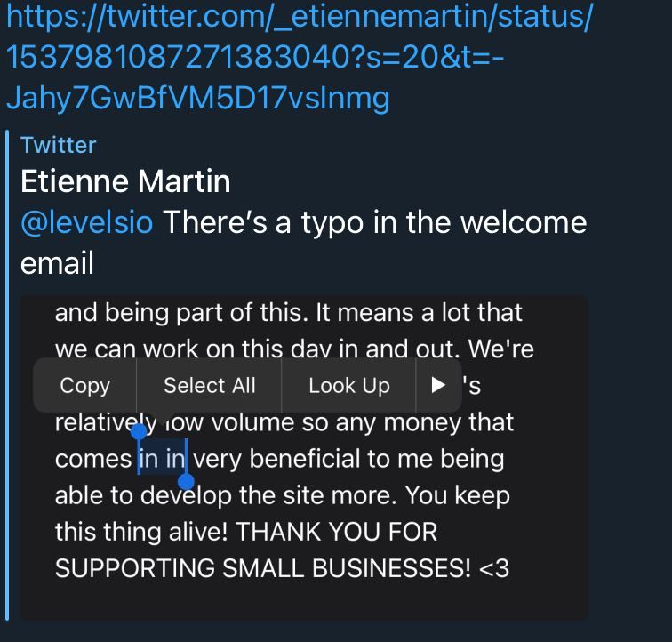This screenshot has height=642, width=672.
Task: Tap "SUPPORTING SMALL BUSINESSES!" in the image
Action: (263, 568)
